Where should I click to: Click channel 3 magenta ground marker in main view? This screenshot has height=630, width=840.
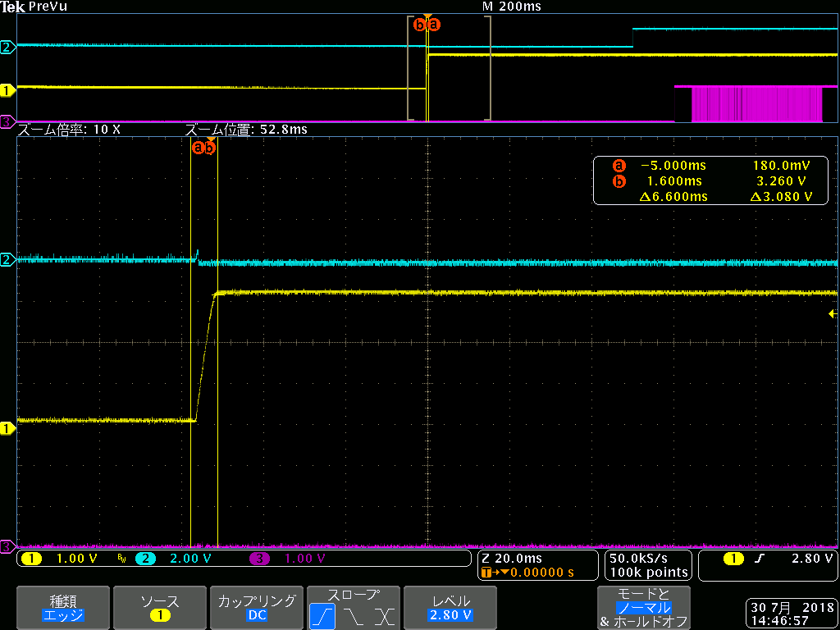pyautogui.click(x=7, y=546)
